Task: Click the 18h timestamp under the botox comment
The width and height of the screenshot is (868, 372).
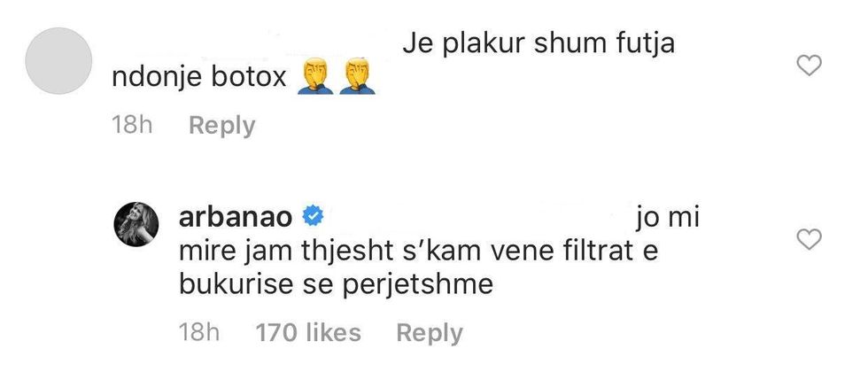Action: click(132, 126)
